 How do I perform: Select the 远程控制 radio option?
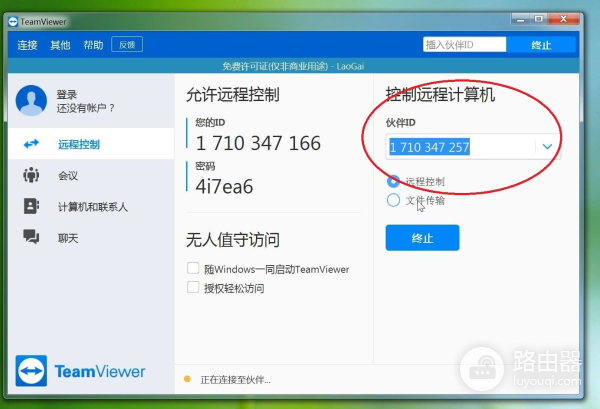[x=393, y=181]
